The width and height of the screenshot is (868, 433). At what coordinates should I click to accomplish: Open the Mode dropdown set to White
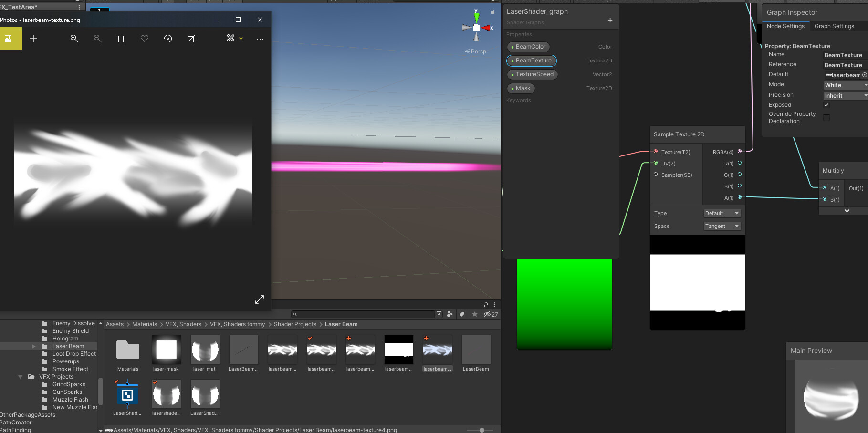(845, 85)
